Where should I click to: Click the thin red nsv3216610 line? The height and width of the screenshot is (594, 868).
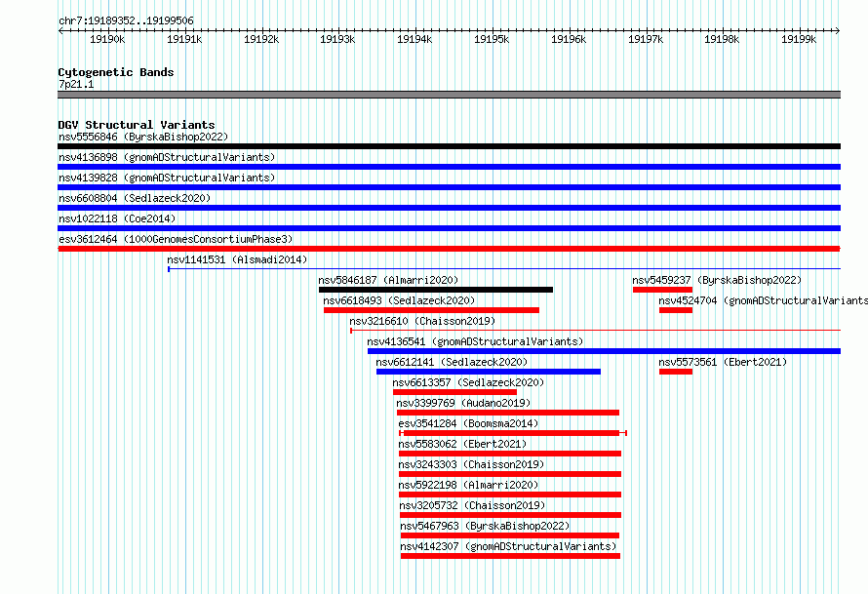point(595,331)
